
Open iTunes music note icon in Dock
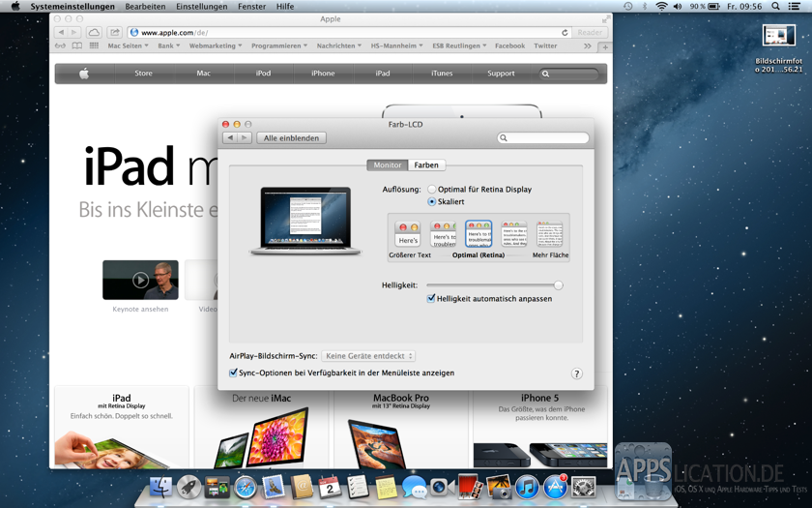(527, 488)
